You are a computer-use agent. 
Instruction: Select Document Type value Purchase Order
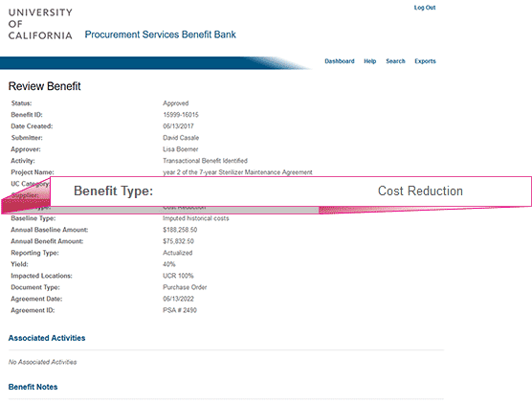185,287
